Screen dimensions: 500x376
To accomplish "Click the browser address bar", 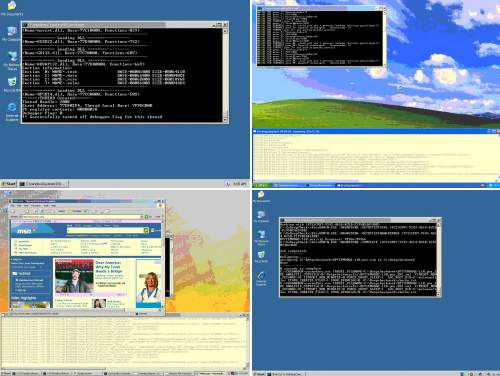I will click(x=77, y=217).
